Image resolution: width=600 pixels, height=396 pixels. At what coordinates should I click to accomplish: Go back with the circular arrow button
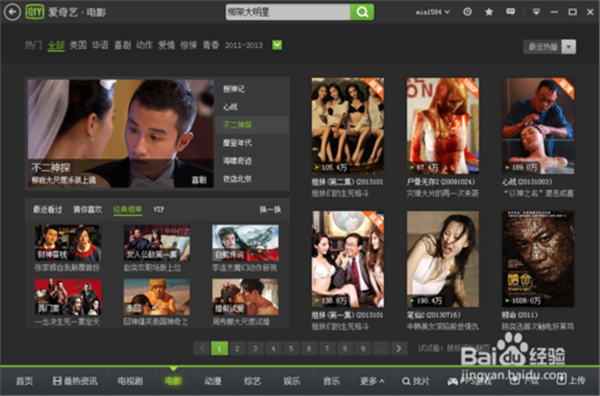(12, 12)
